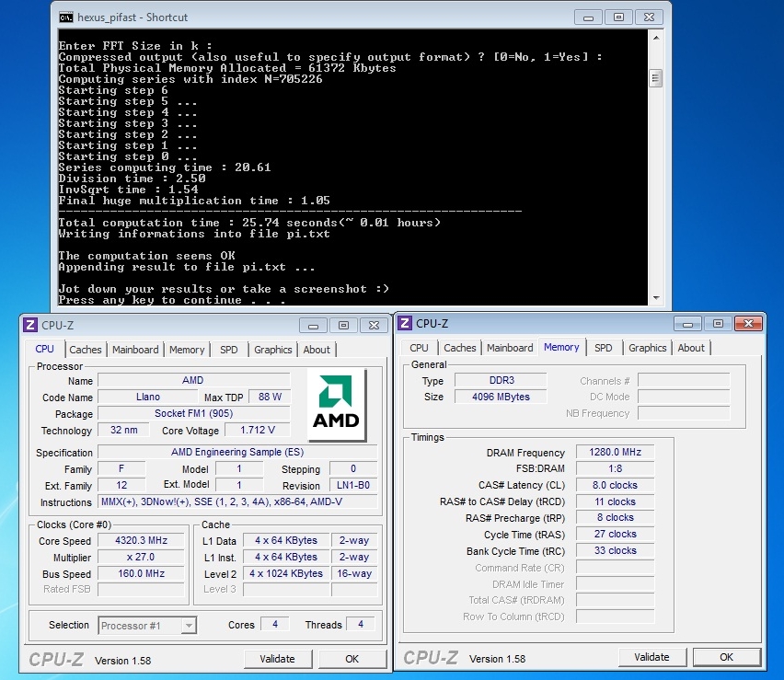
Task: Switch to Mainboard tab in left CPU-Z window
Action: pos(135,350)
